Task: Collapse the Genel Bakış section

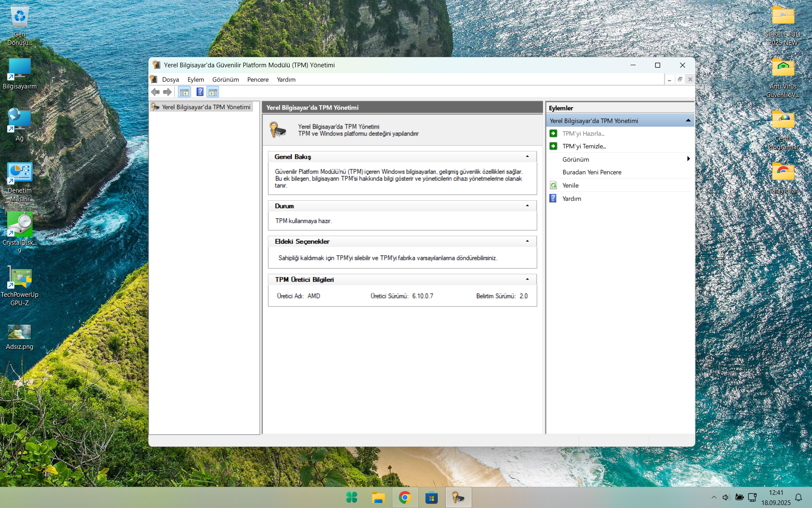Action: [527, 157]
